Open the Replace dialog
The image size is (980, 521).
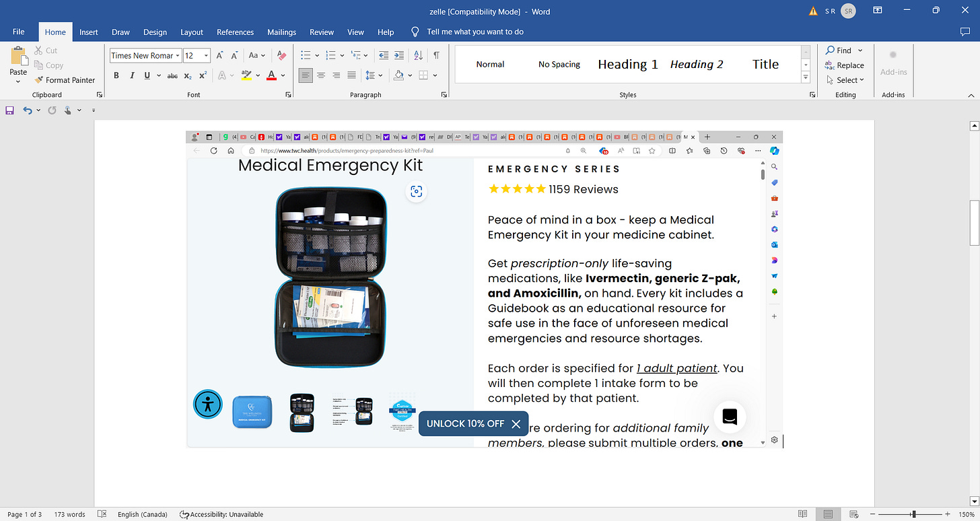click(845, 65)
